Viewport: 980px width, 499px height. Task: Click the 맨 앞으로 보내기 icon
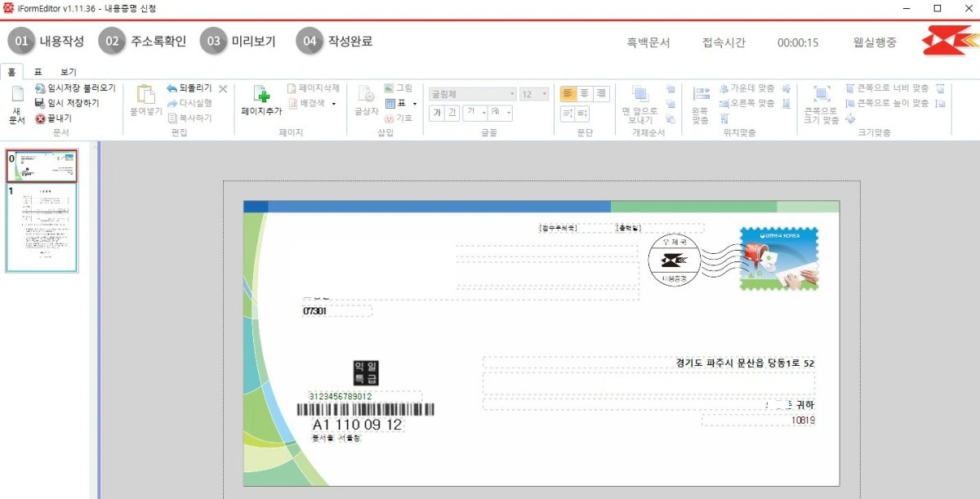641,100
